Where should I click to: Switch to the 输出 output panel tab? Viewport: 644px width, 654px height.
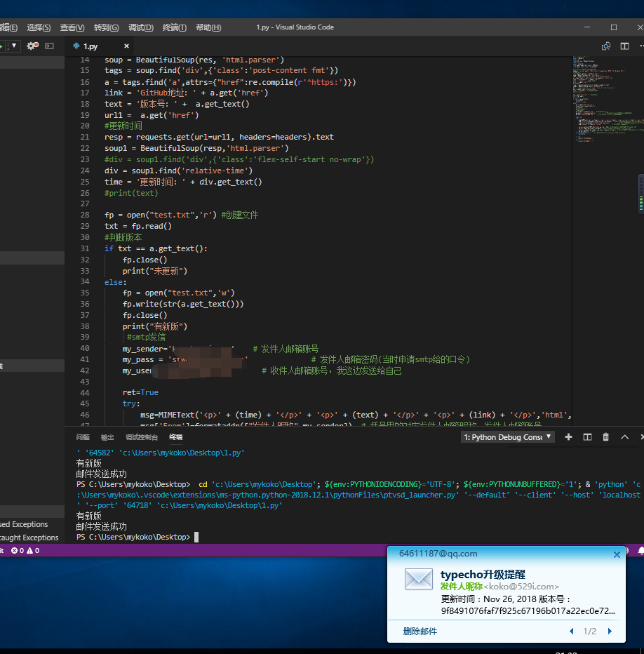pos(107,437)
